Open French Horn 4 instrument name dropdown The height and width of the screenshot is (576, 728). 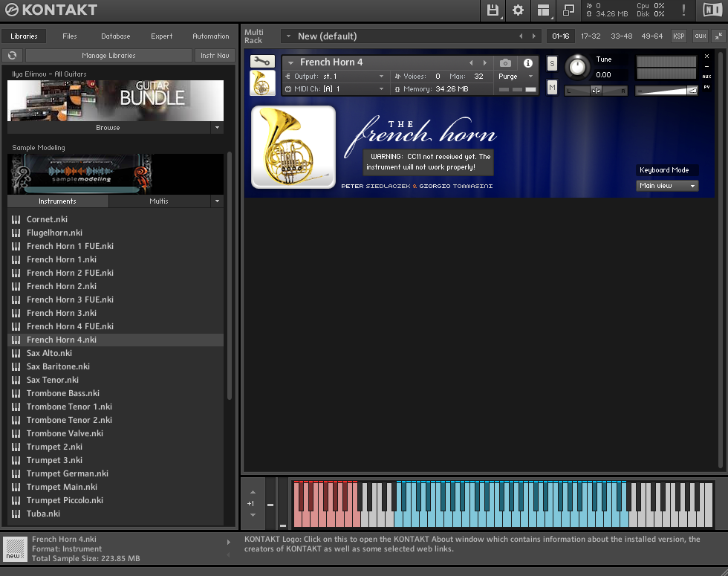pyautogui.click(x=290, y=62)
